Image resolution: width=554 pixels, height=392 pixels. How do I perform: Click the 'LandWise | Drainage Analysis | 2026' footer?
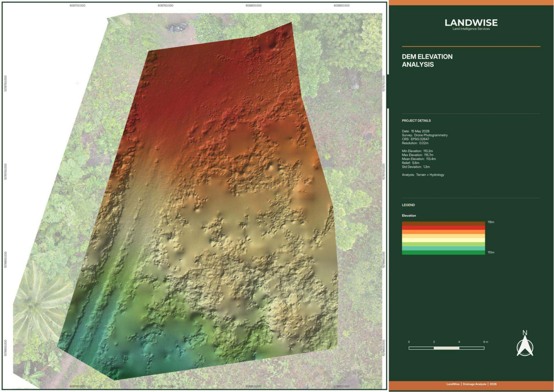(471, 384)
